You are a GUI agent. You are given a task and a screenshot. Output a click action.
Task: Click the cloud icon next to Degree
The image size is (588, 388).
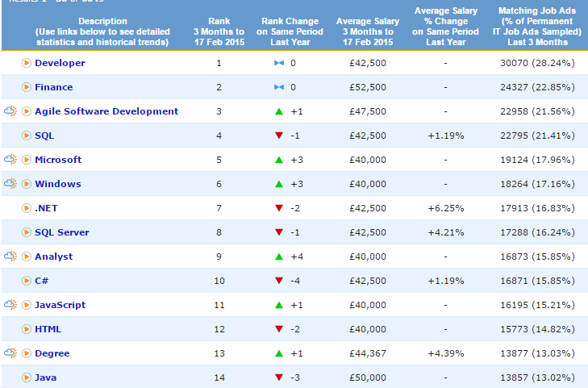(x=10, y=353)
